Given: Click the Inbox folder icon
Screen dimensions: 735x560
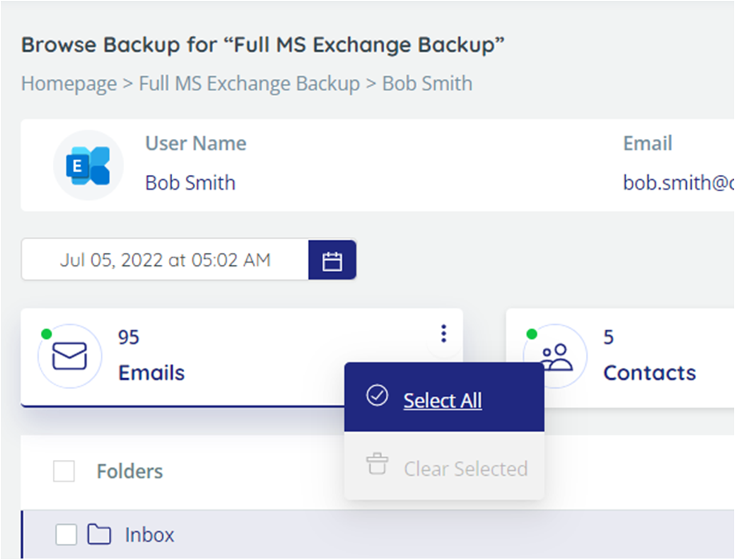Looking at the screenshot, I should pos(99,534).
